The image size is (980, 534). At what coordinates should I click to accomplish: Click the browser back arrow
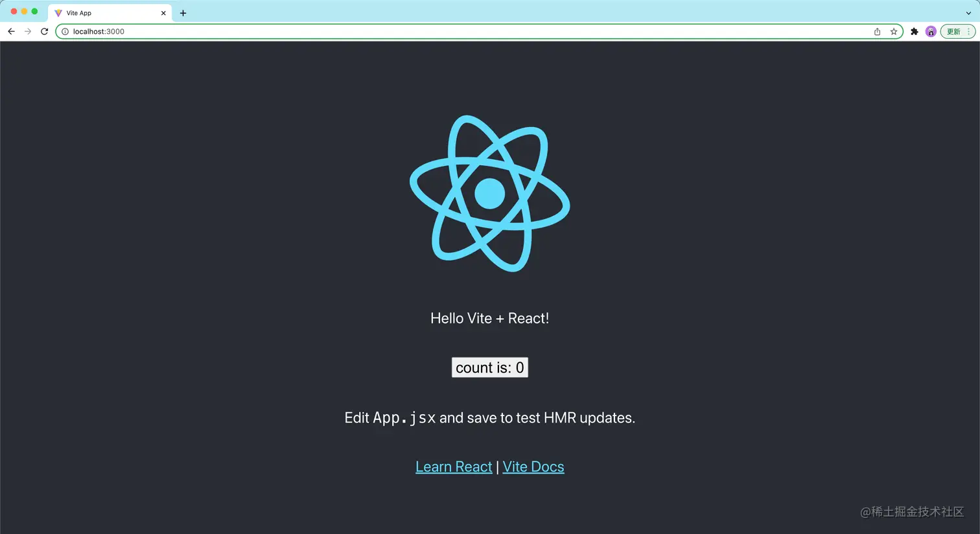point(11,31)
